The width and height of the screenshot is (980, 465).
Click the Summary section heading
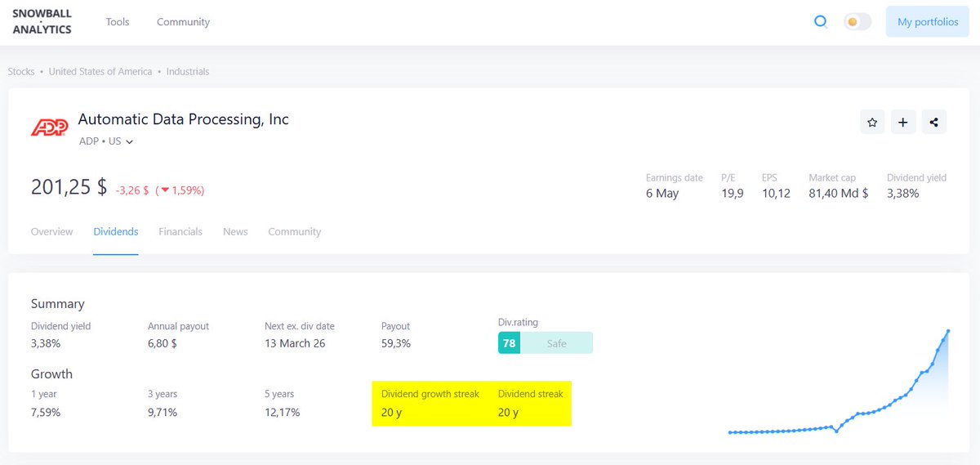[x=58, y=304]
